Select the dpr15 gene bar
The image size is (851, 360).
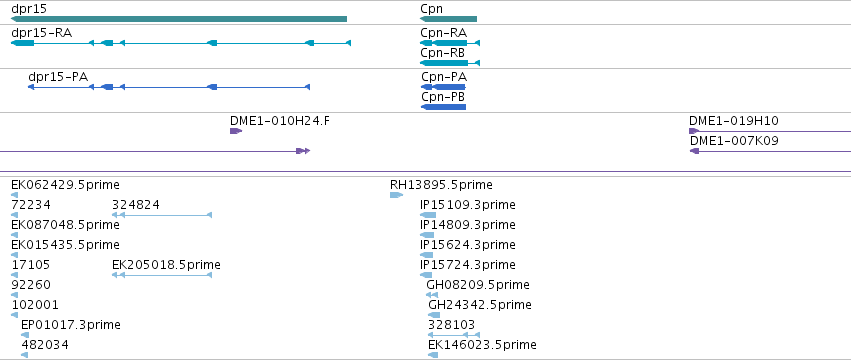click(179, 20)
